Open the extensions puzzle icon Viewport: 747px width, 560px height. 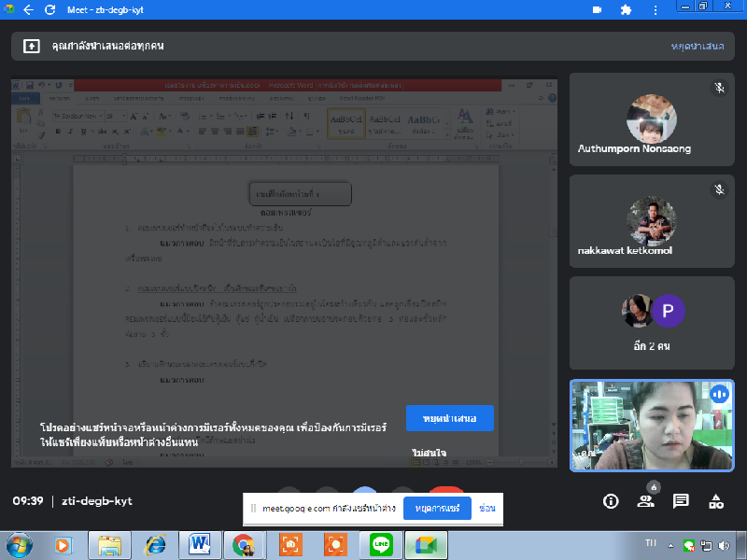tap(626, 9)
